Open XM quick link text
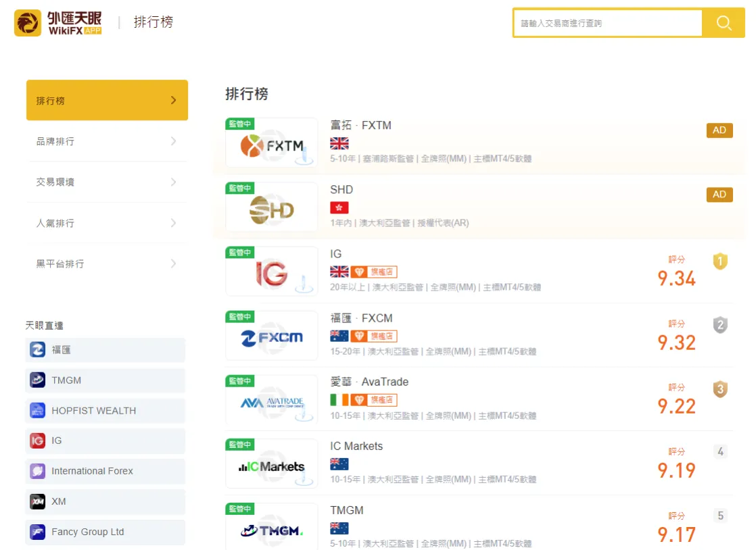The image size is (756, 550). (59, 501)
